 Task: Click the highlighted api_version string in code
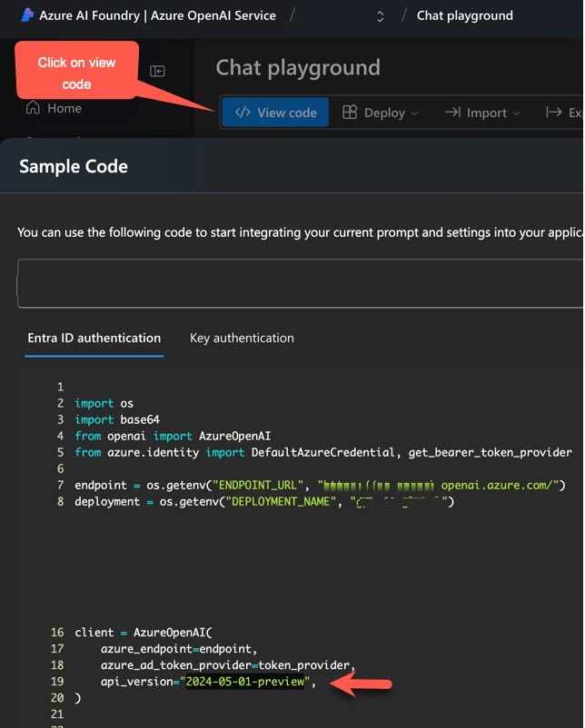click(x=245, y=682)
